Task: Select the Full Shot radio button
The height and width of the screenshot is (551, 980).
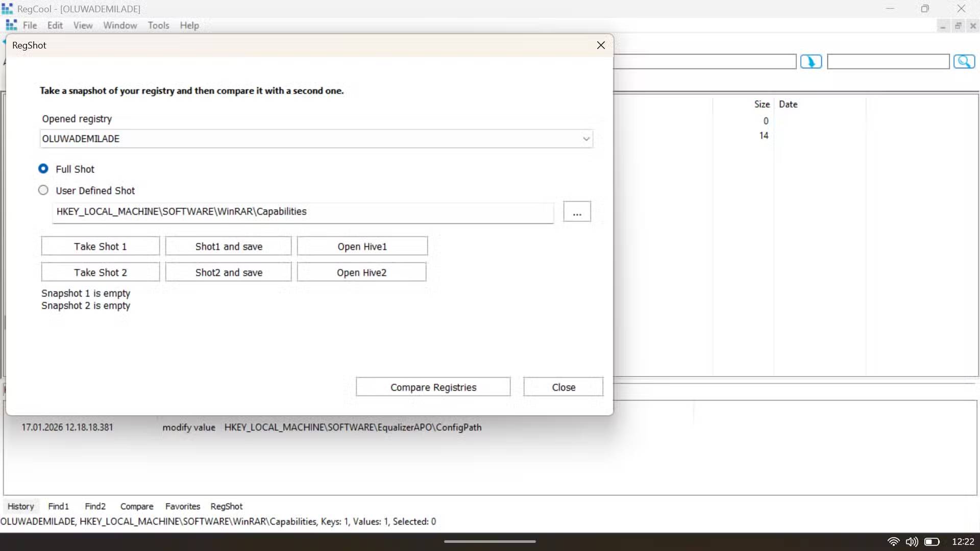Action: click(x=43, y=168)
